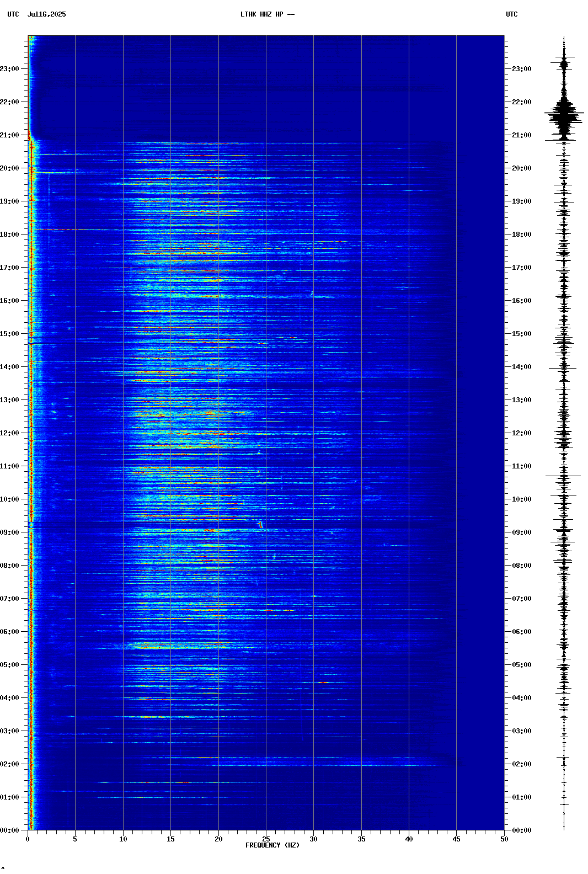588x874 pixels.
Task: Click 13:00 on the right time axis
Action: coord(522,400)
